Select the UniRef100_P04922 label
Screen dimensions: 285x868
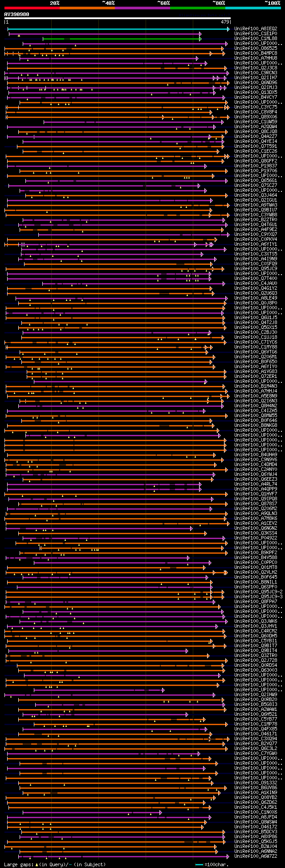(256, 538)
